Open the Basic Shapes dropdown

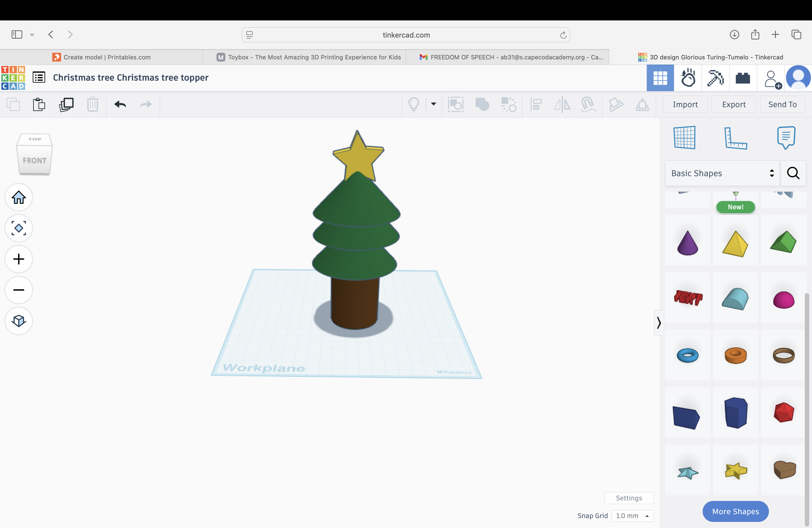click(722, 173)
